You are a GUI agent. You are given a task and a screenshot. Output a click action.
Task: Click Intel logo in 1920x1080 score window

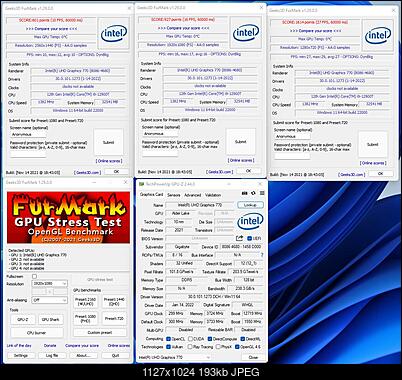tap(246, 33)
